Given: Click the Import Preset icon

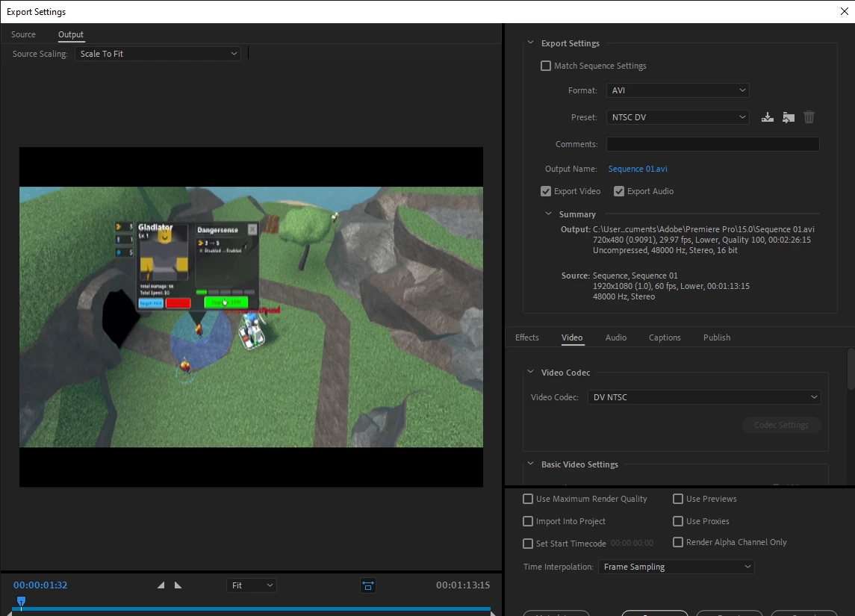Looking at the screenshot, I should click(x=789, y=117).
